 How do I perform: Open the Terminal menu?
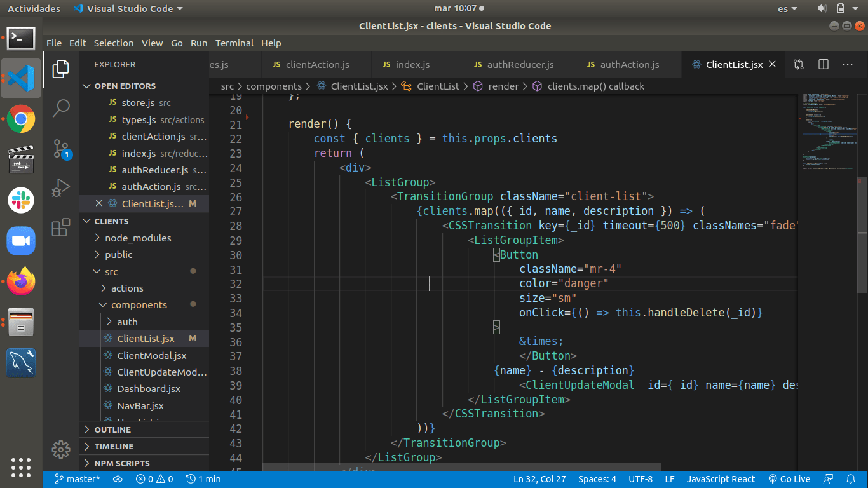234,43
